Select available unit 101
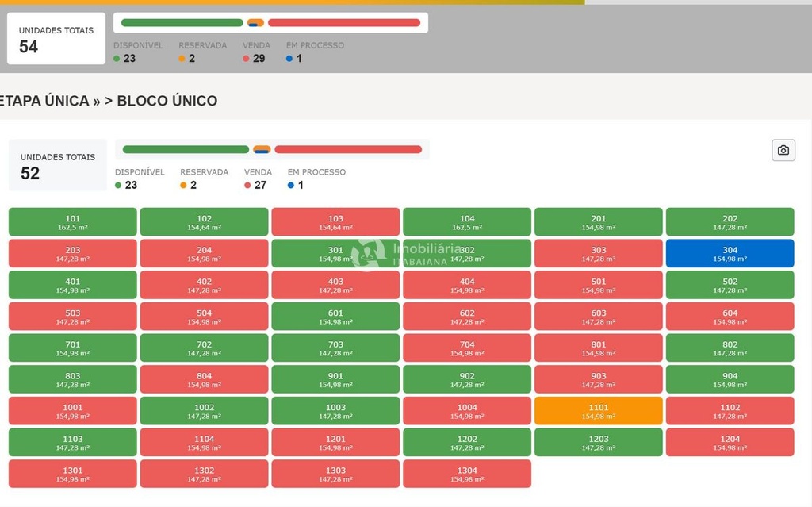812x507 pixels. (72, 222)
